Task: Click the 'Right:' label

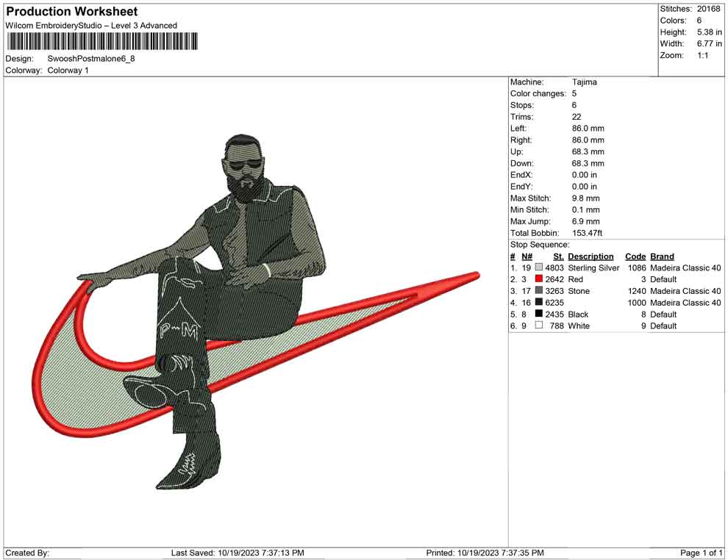Action: pyautogui.click(x=521, y=140)
